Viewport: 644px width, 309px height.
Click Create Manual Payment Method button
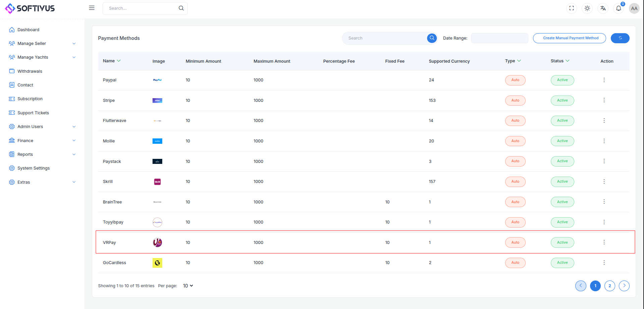570,38
